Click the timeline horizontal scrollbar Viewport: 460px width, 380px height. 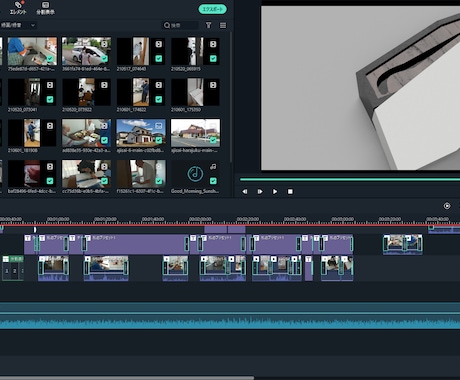point(127,378)
